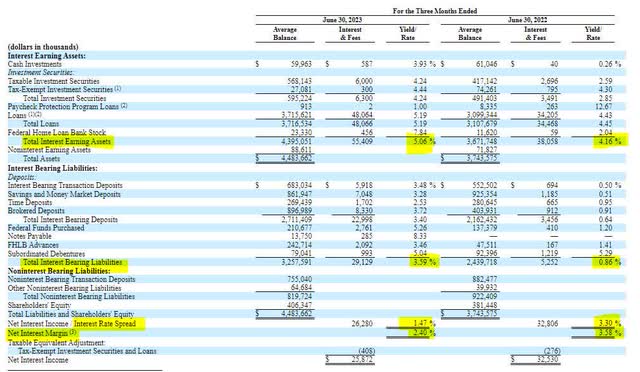640x372 pixels.
Task: Select the "FHLB Advances" row label
Action: (x=33, y=245)
